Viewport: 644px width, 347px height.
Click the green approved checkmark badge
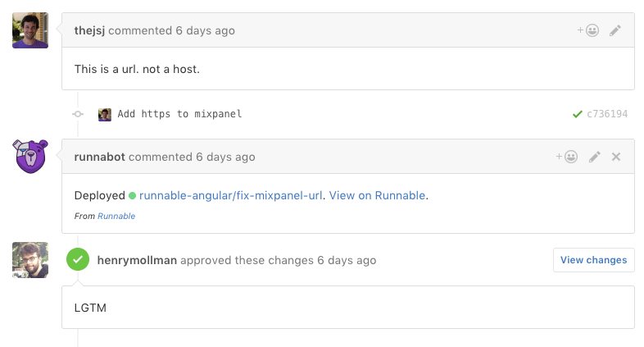78,260
